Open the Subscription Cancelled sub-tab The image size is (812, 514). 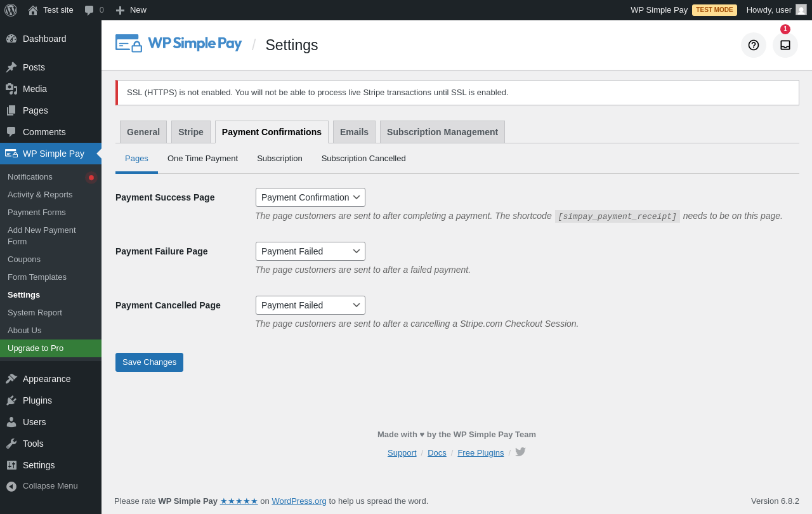click(363, 159)
